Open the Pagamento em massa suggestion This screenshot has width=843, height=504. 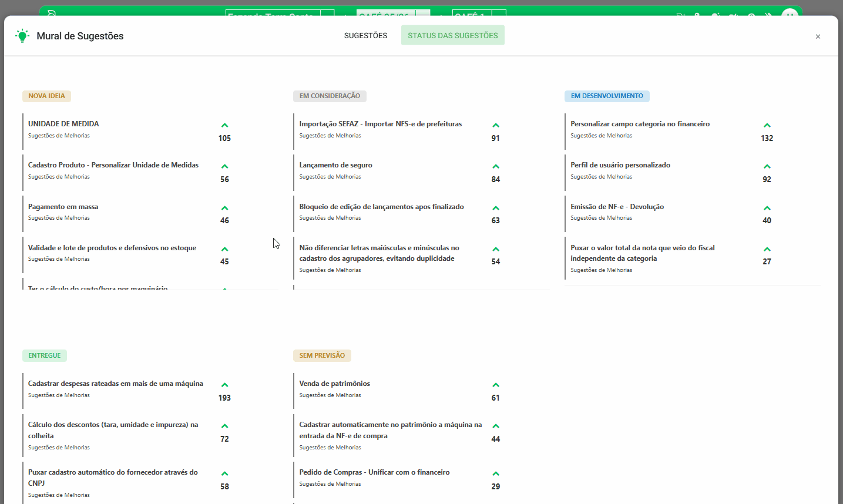pos(63,206)
